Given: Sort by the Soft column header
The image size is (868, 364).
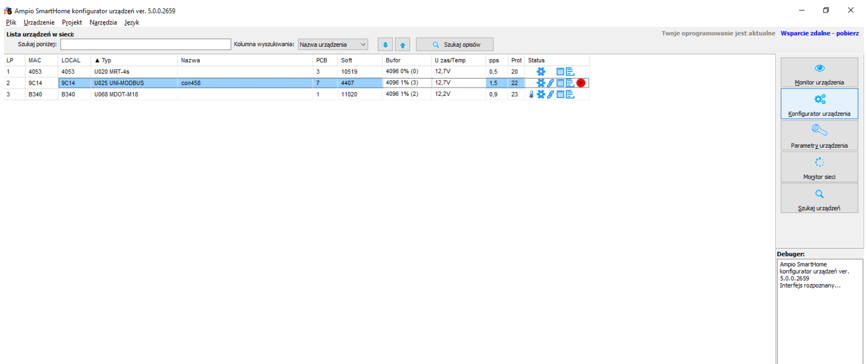Looking at the screenshot, I should [360, 60].
